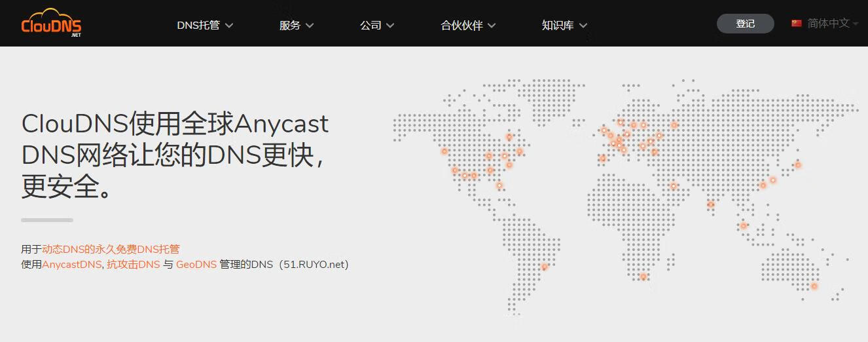
Task: Click the China flag icon
Action: (797, 23)
